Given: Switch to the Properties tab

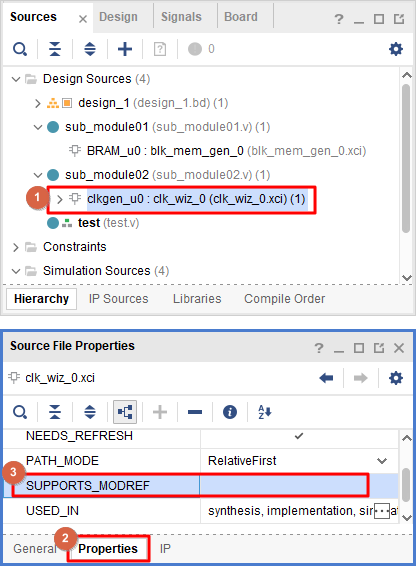Looking at the screenshot, I should (x=108, y=549).
